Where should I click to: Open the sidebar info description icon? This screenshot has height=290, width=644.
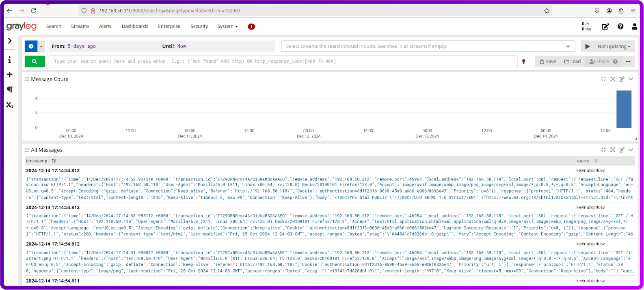tap(10, 60)
